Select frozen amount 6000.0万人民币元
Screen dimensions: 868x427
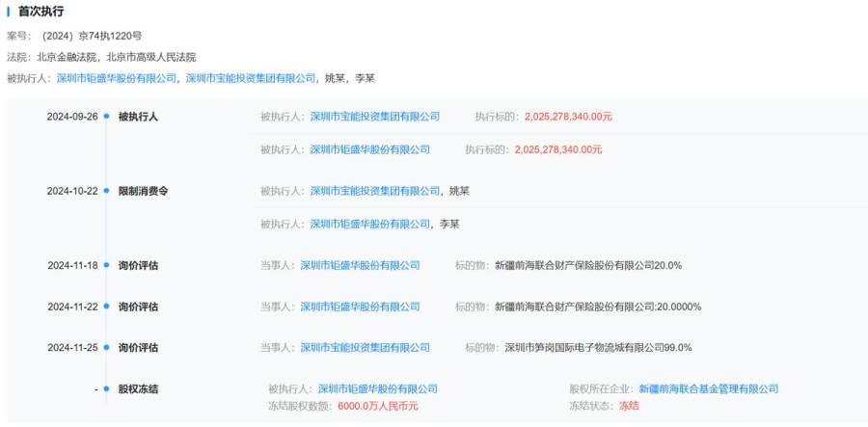click(378, 406)
